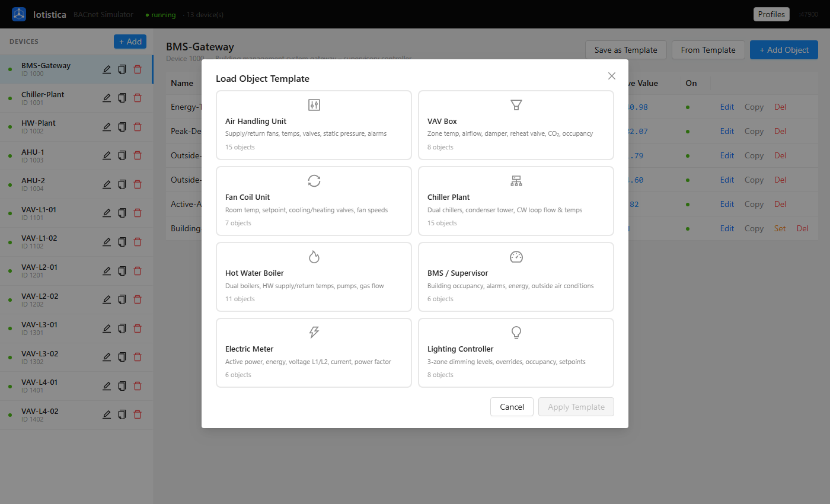Pick the BMS / Supervisor template card
This screenshot has width=830, height=504.
516,277
